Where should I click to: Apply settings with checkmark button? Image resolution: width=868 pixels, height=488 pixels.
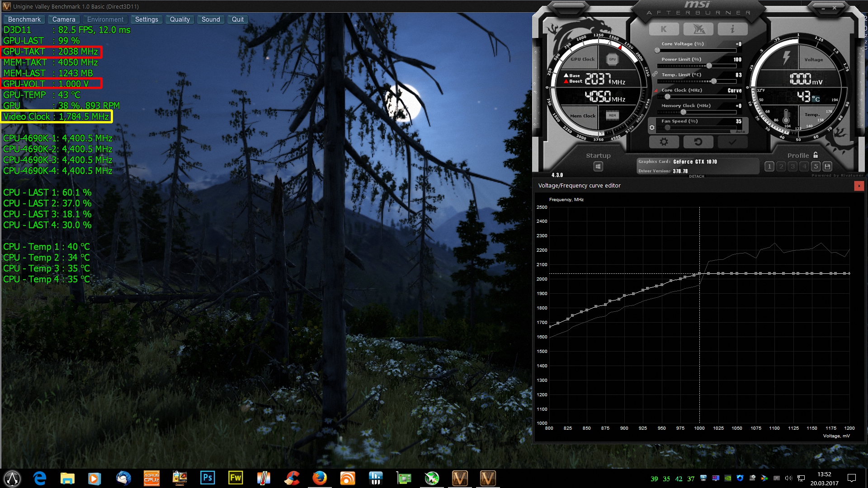tap(732, 142)
